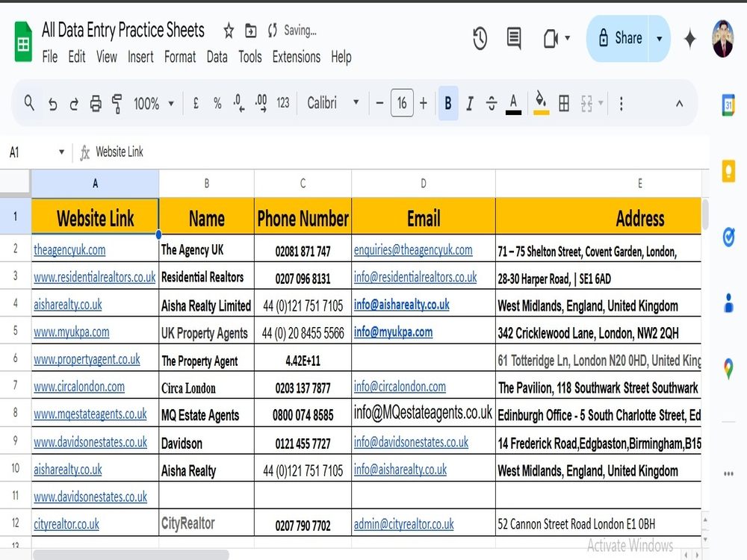Toggle bold formatting

click(447, 103)
